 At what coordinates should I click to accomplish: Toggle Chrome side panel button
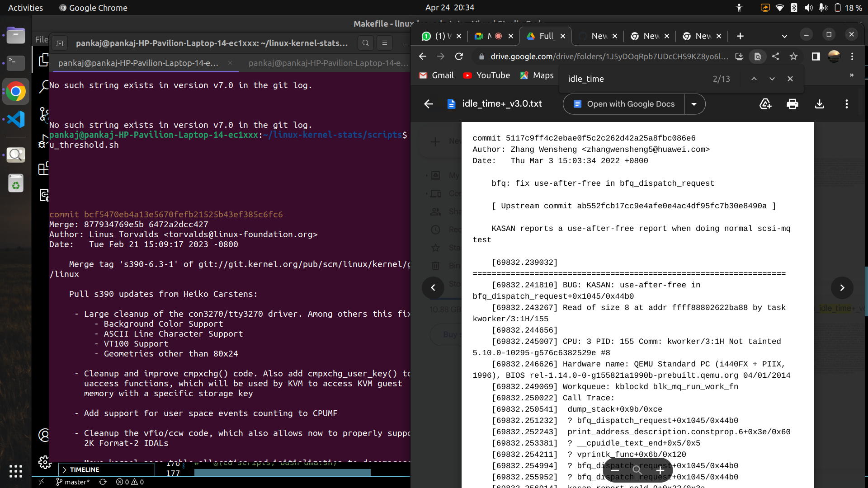[x=816, y=56]
